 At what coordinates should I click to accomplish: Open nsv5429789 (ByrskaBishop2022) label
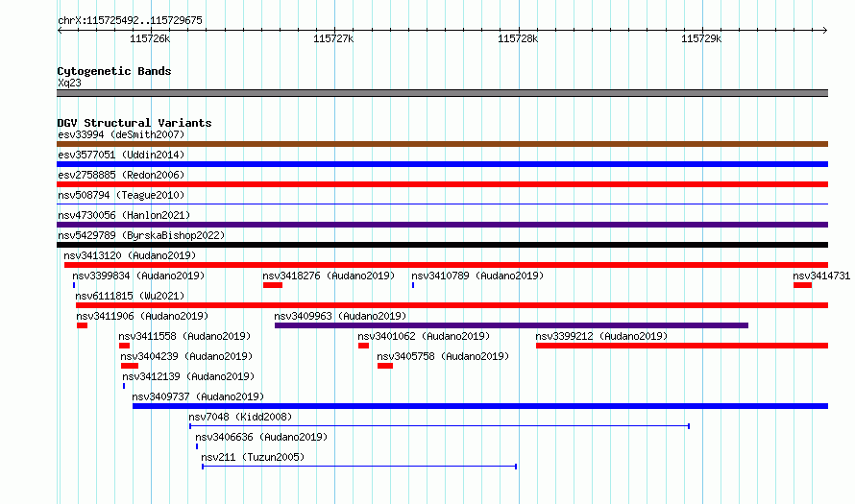click(x=141, y=235)
